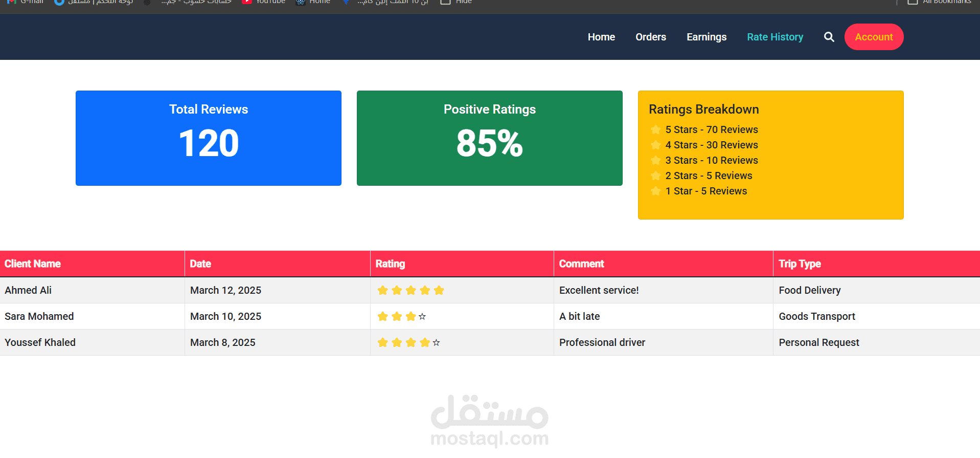This screenshot has height=458, width=980.
Task: Open the Hide bookmark folder
Action: 456,2
